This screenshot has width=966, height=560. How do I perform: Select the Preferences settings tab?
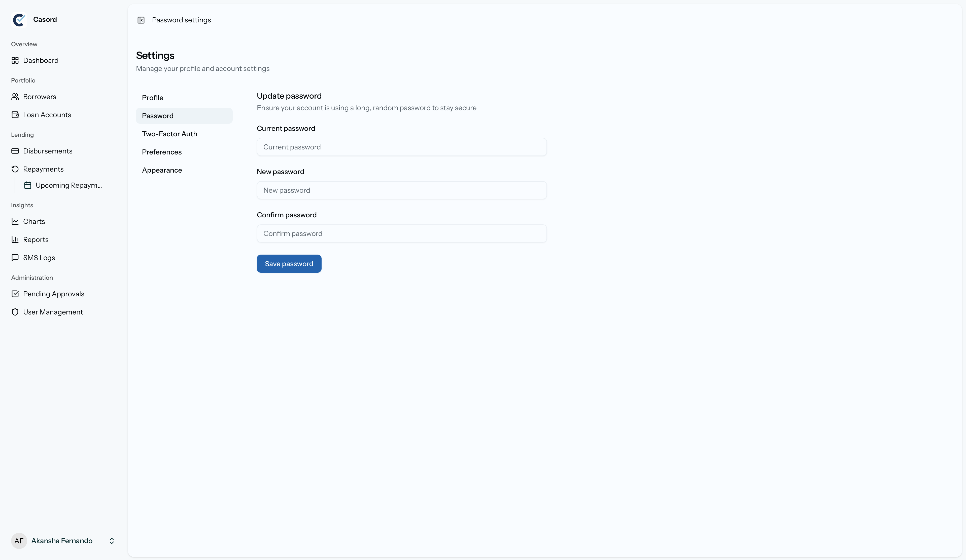(162, 152)
